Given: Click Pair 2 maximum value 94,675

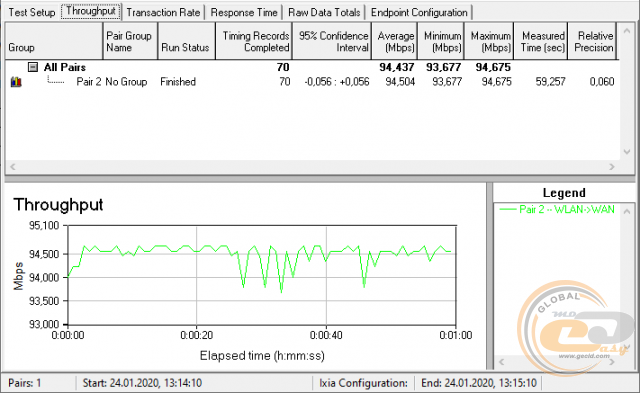Looking at the screenshot, I should 496,82.
